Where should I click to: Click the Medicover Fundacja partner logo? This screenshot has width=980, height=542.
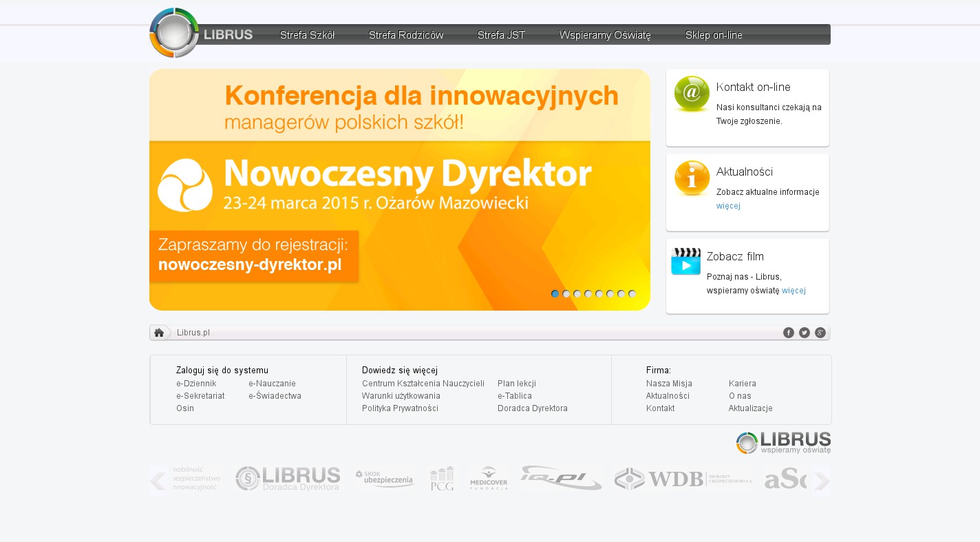pos(489,478)
